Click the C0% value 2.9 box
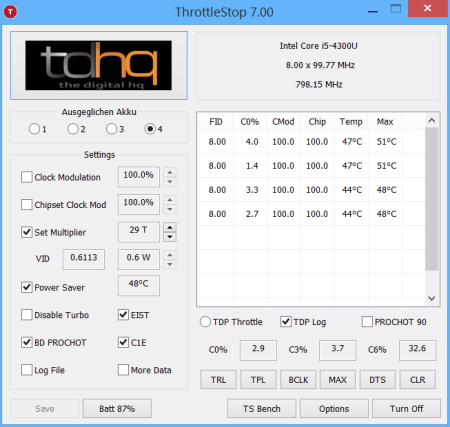 (x=258, y=350)
